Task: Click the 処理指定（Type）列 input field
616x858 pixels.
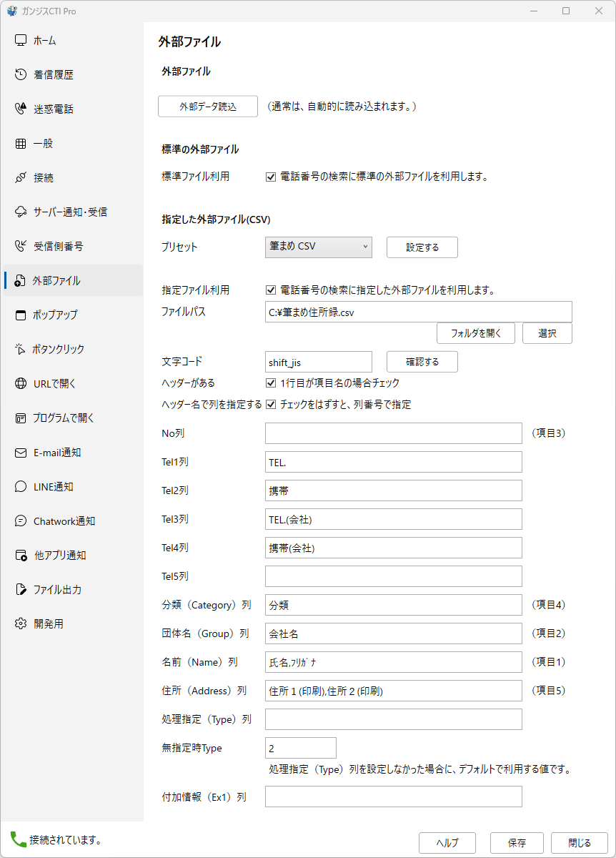Action: pyautogui.click(x=394, y=719)
